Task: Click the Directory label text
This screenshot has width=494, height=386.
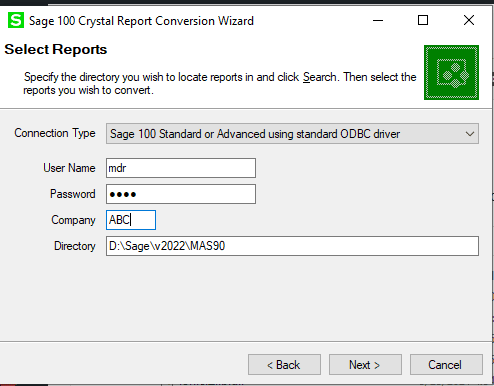Action: 75,246
